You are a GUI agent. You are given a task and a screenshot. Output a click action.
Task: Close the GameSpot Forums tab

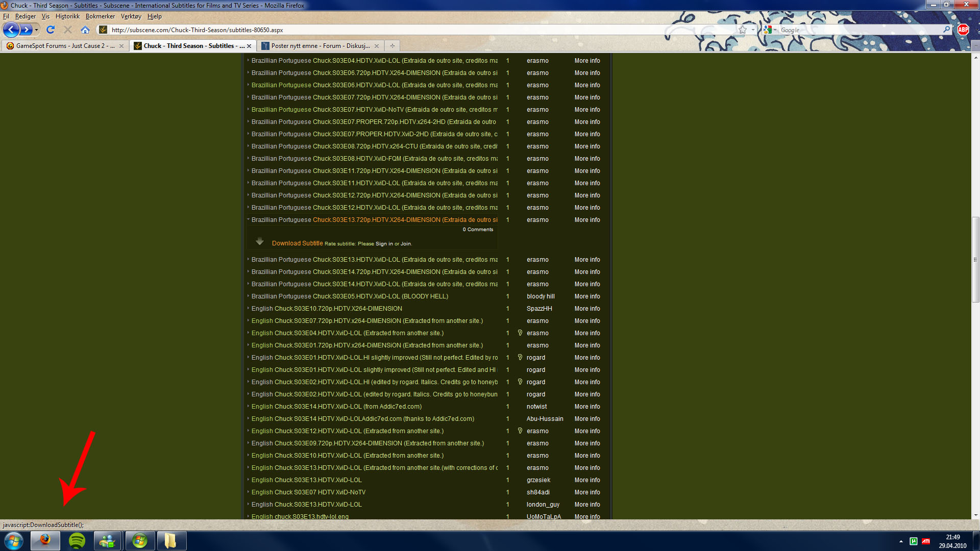tap(121, 46)
